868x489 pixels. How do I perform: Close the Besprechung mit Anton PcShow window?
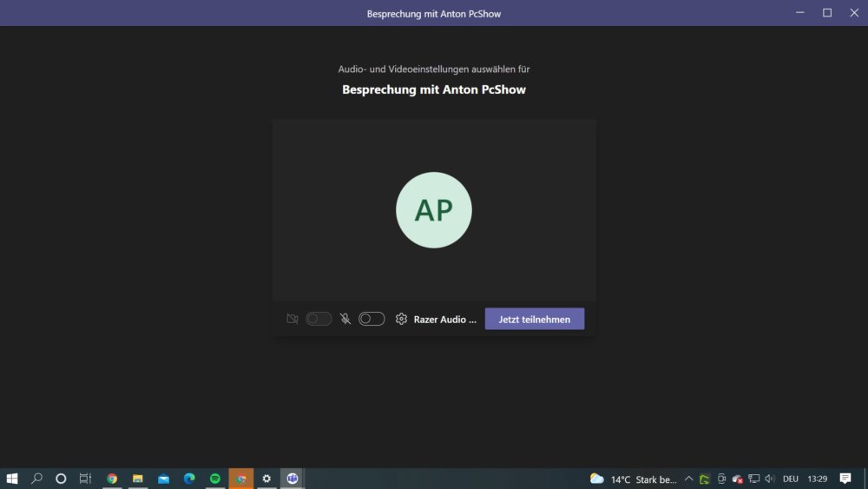click(854, 13)
